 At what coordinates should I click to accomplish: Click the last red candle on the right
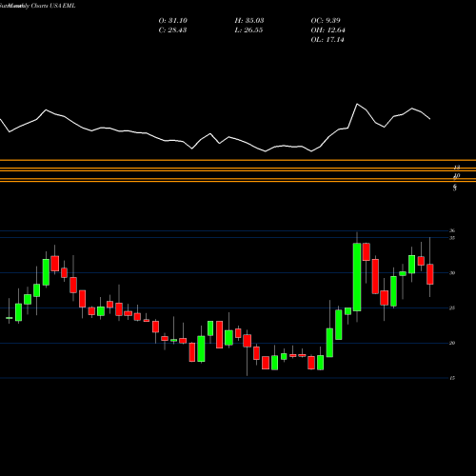click(430, 274)
